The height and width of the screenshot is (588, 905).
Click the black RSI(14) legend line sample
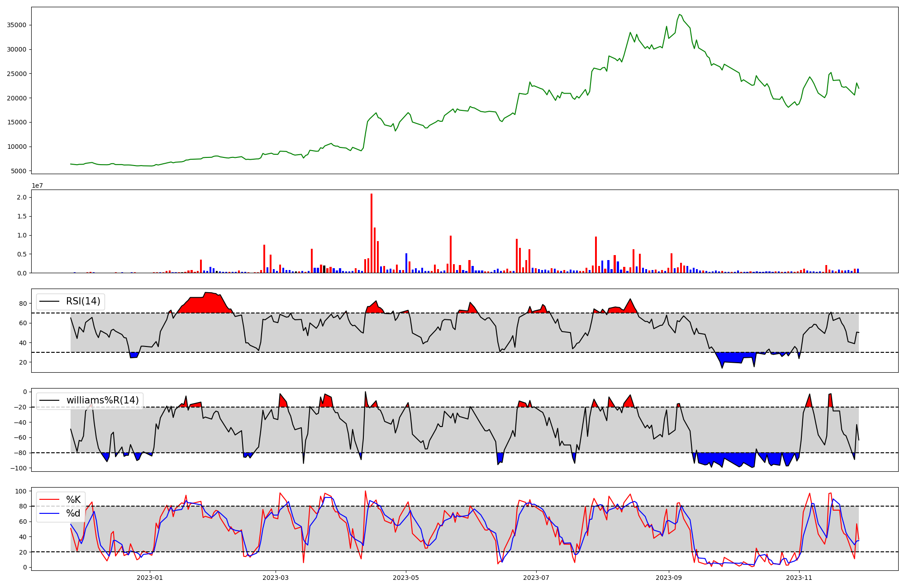49,301
